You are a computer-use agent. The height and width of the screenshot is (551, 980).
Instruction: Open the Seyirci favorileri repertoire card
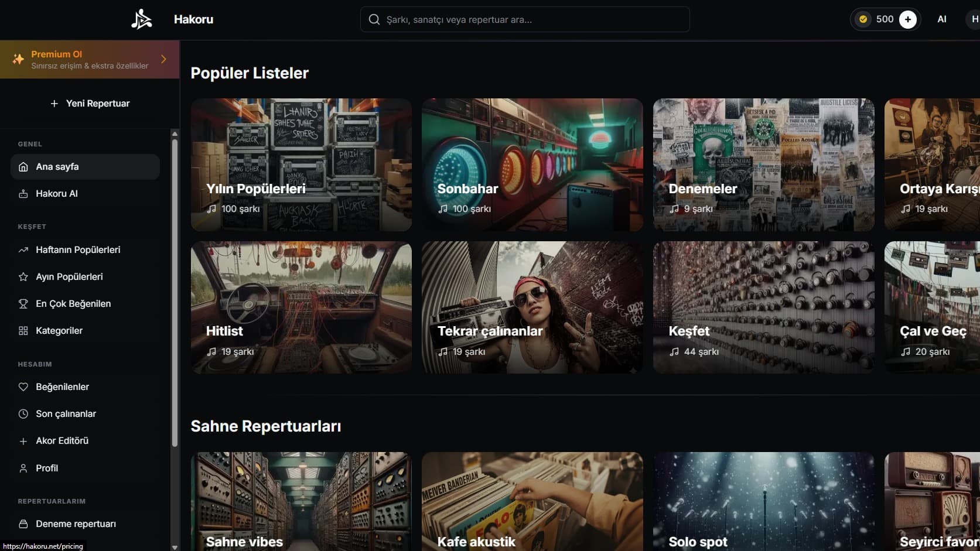point(932,501)
